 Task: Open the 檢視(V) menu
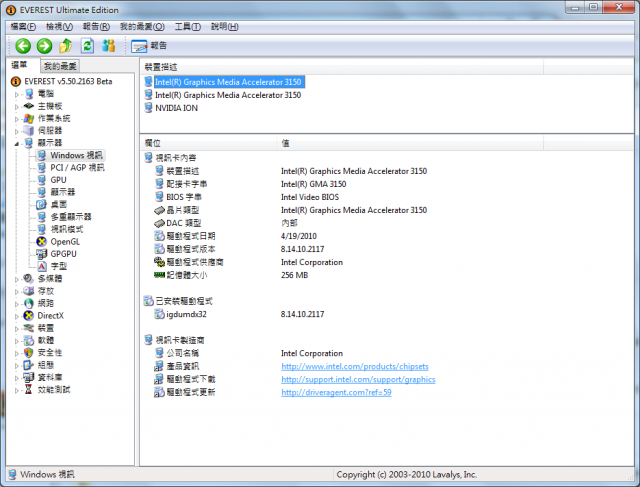[59, 27]
